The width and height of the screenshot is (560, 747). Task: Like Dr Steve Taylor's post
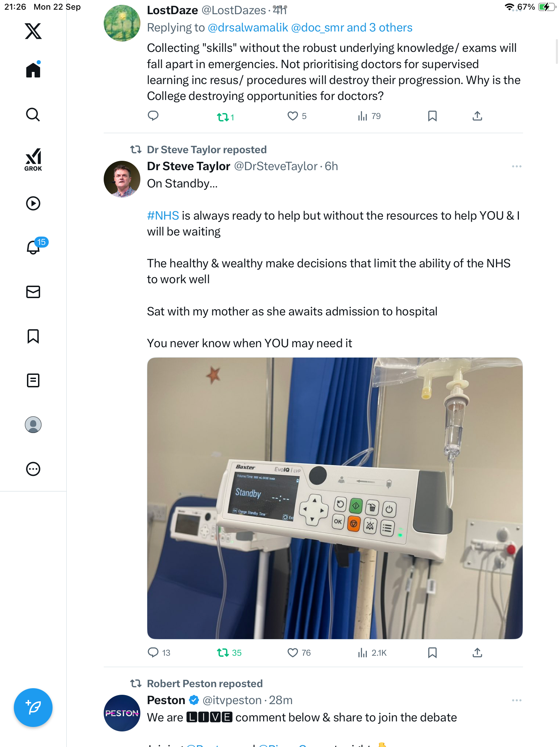click(293, 653)
